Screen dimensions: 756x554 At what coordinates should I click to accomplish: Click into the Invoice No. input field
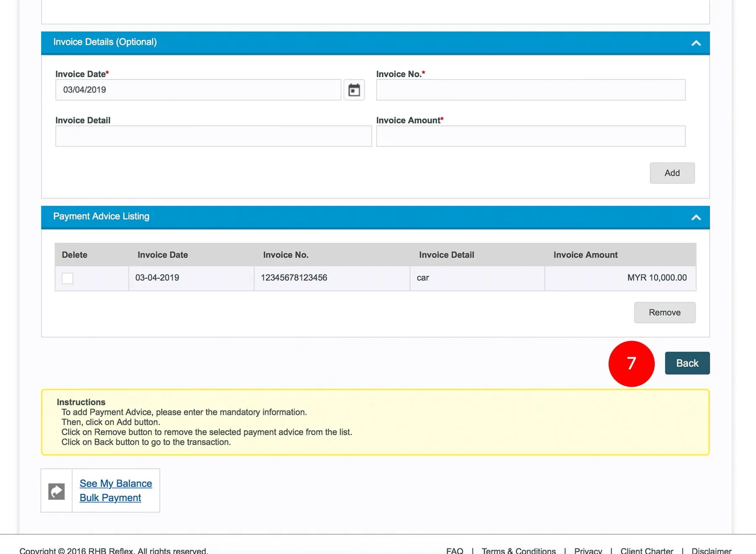(x=530, y=90)
